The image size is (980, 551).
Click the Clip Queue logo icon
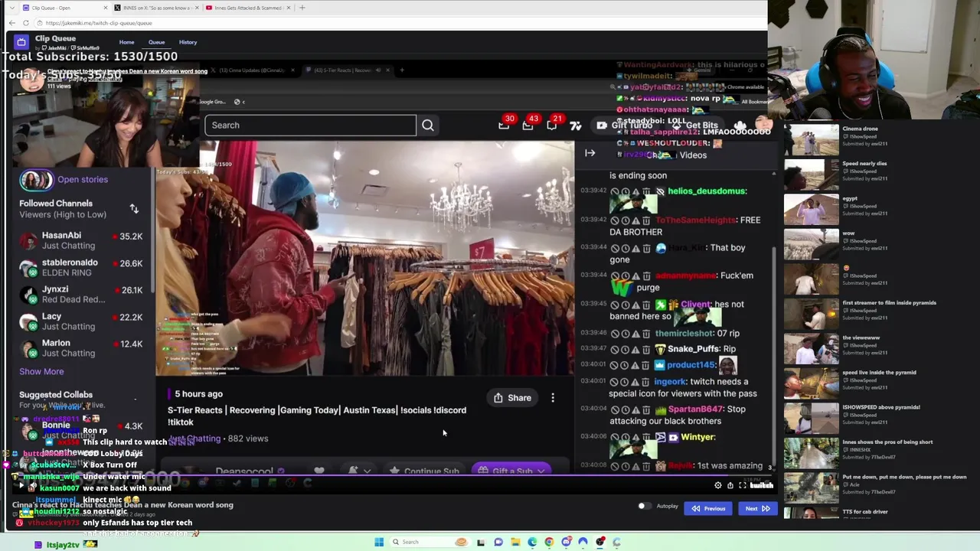coord(21,42)
